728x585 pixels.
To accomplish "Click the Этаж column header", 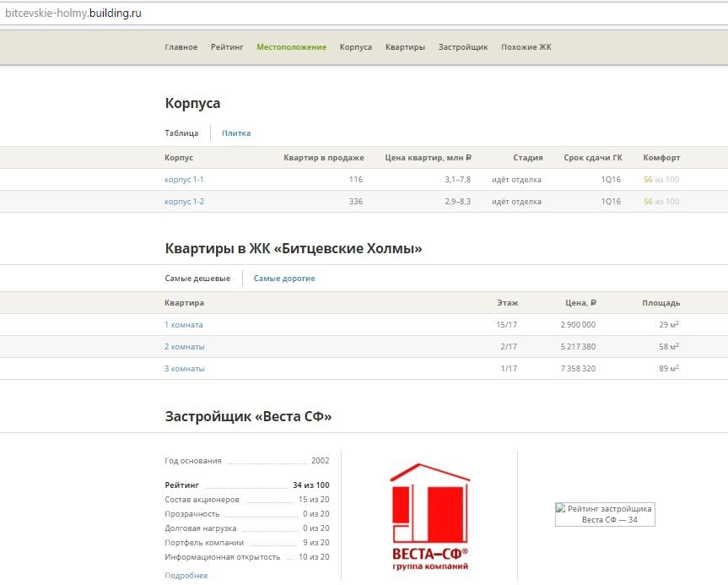I will pyautogui.click(x=508, y=302).
